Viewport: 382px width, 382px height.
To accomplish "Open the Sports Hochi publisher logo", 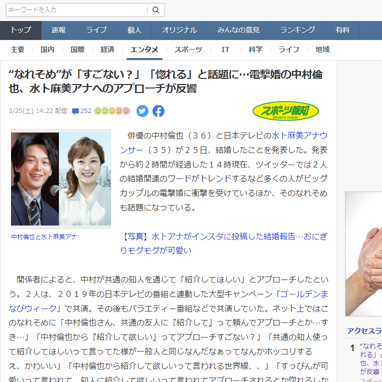I will [x=286, y=111].
